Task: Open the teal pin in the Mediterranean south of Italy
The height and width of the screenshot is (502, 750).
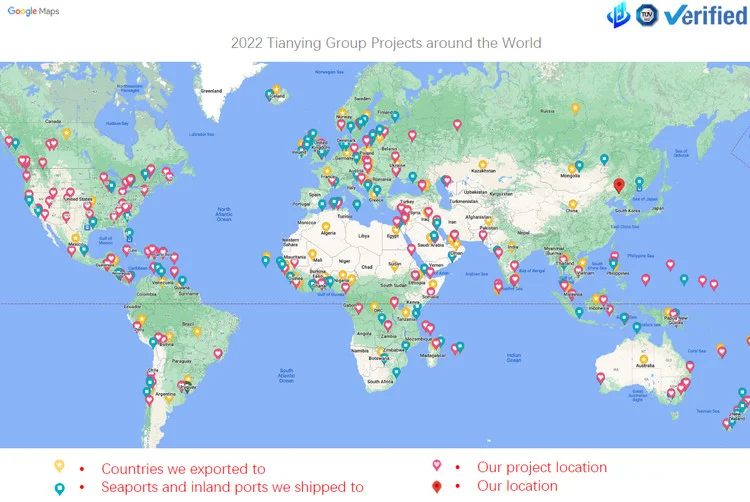Action: click(x=357, y=205)
